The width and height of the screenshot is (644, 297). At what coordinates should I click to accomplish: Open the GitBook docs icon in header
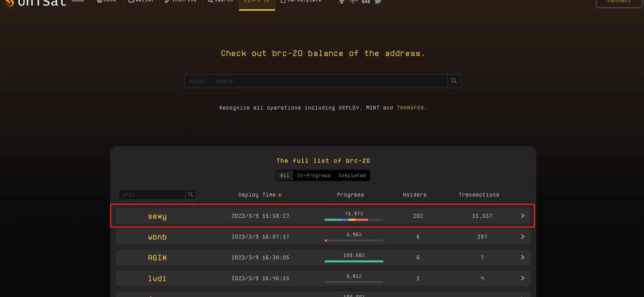pyautogui.click(x=353, y=1)
